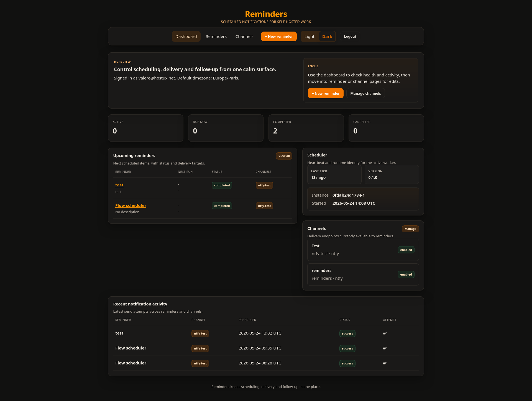
Task: Select the ntfy-test badge on test reminder row
Action: (x=264, y=185)
